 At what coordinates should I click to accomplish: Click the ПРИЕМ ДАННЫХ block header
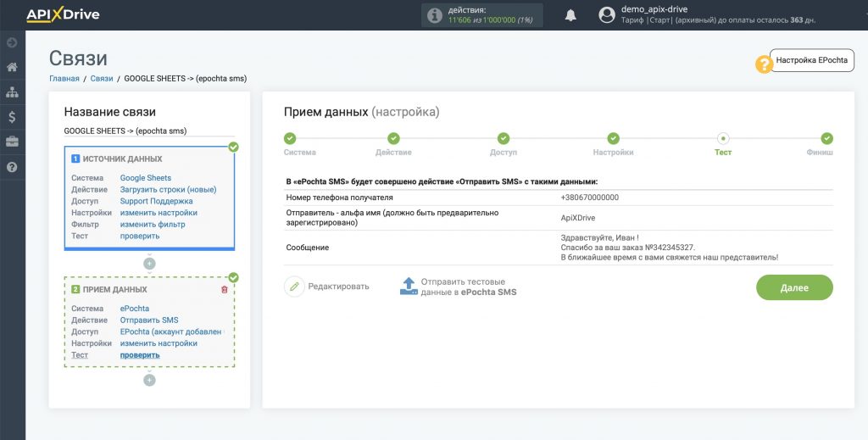coord(114,289)
